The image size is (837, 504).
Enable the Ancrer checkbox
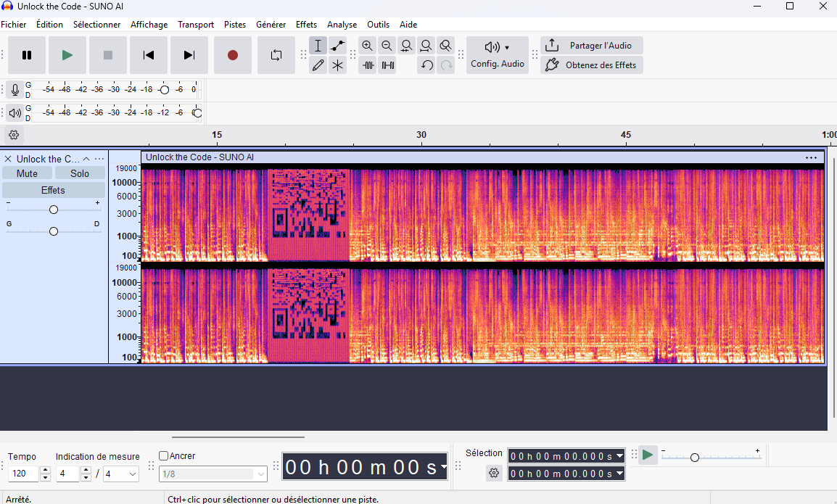pyautogui.click(x=164, y=456)
